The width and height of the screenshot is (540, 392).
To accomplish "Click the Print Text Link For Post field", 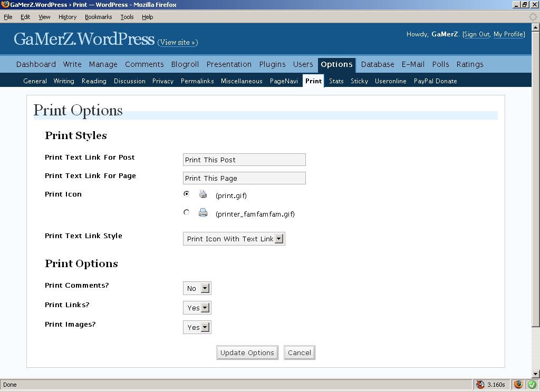I will point(244,160).
